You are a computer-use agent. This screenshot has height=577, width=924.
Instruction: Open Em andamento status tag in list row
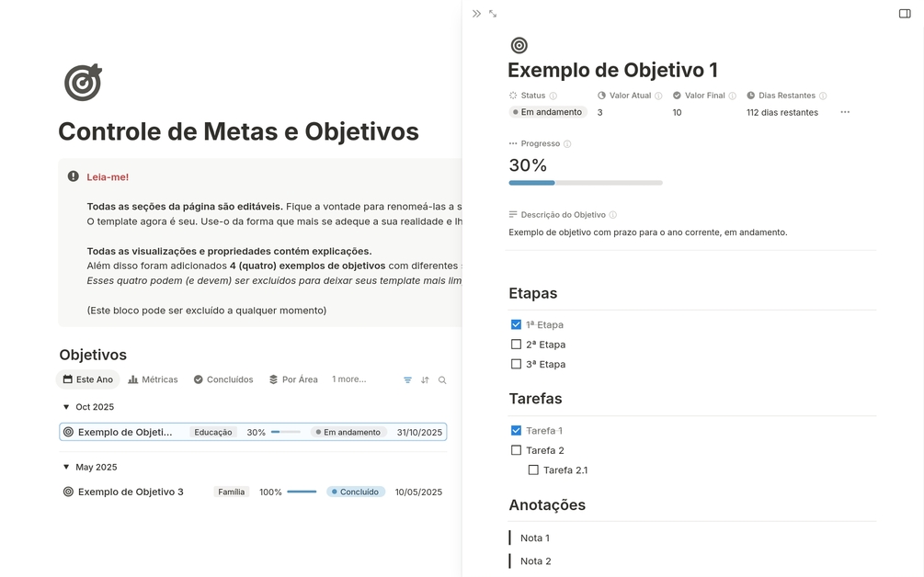point(348,432)
